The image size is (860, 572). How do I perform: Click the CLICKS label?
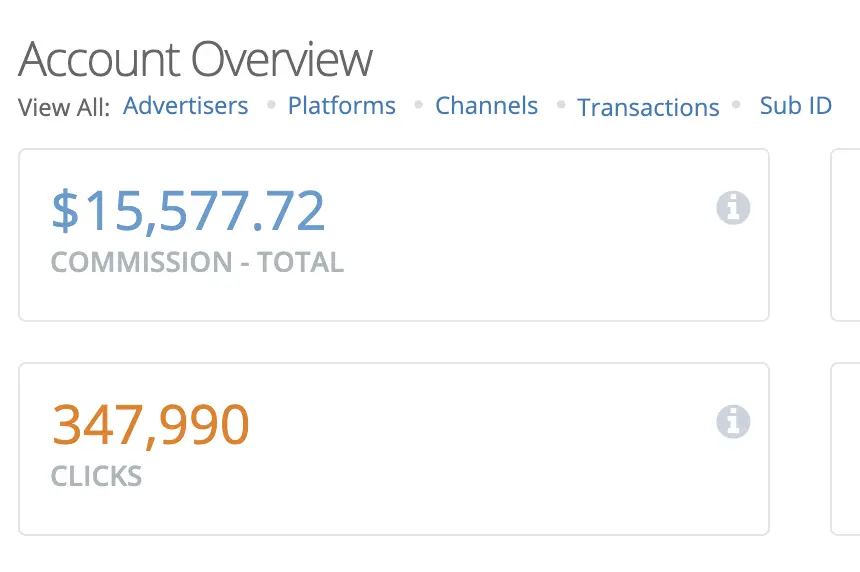pos(97,476)
